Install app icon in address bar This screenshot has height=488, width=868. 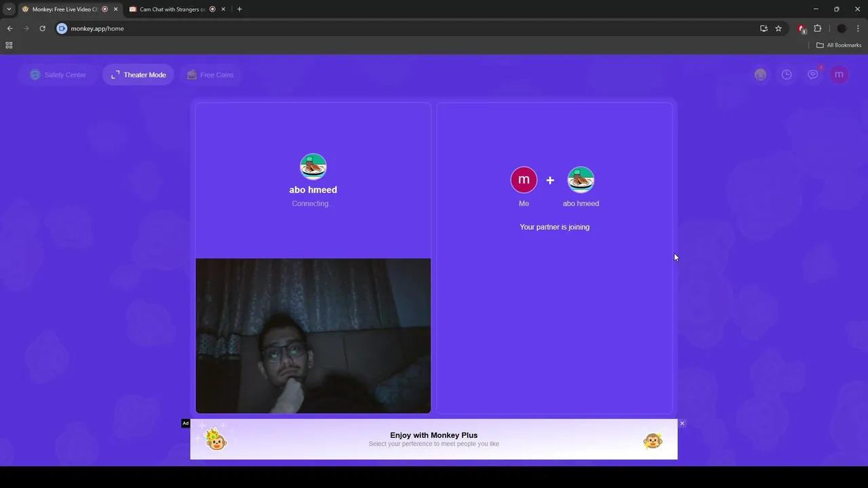(x=764, y=28)
